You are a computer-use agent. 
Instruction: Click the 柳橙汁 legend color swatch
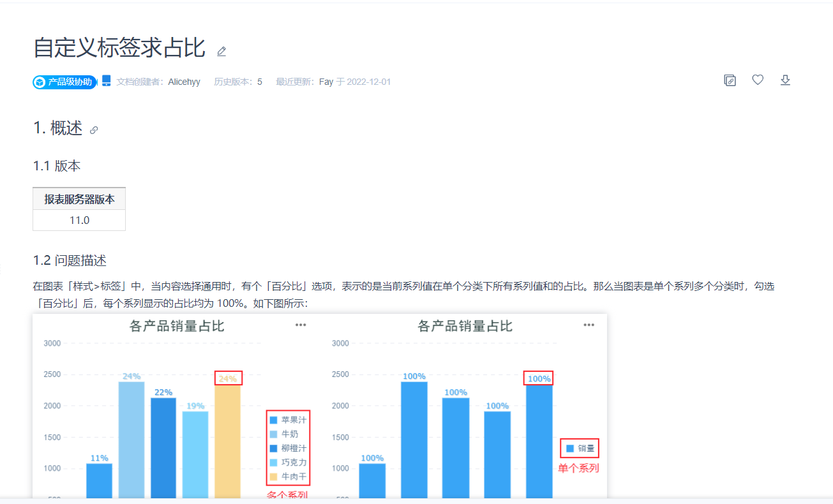point(274,448)
